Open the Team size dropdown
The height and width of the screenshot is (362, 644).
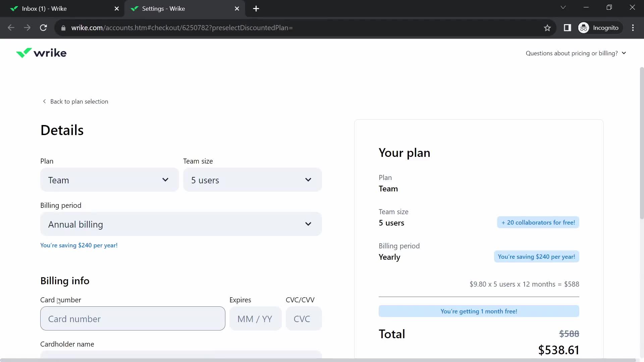click(x=253, y=180)
